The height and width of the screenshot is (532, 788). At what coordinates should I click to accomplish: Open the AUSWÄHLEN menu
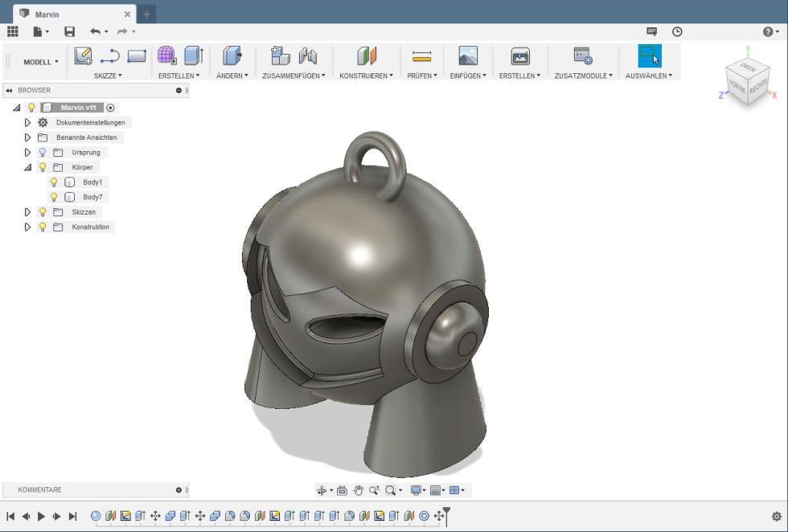pos(649,76)
